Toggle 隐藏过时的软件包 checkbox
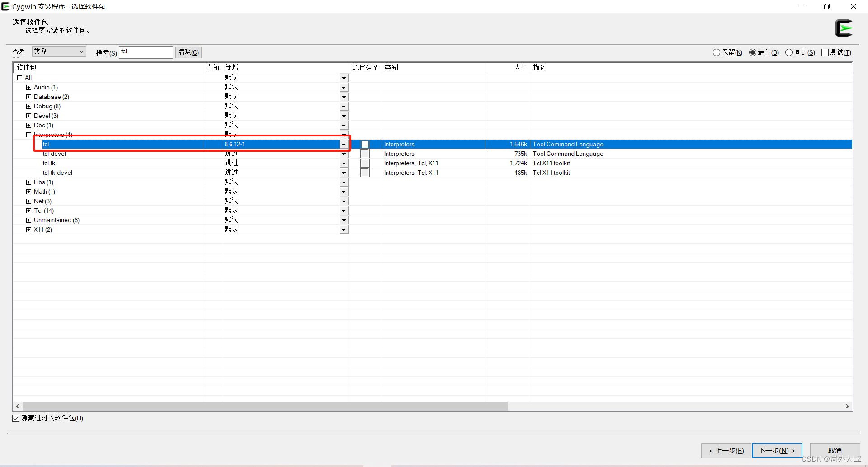 (16, 418)
